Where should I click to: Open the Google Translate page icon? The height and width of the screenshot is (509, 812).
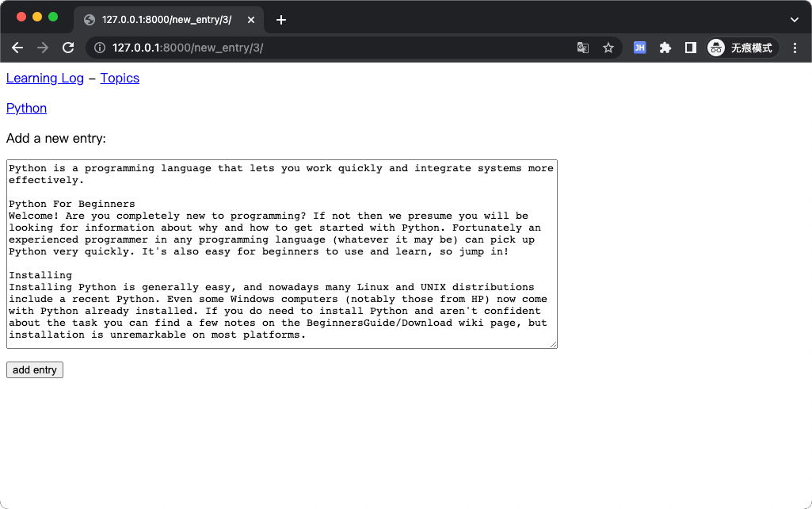582,48
